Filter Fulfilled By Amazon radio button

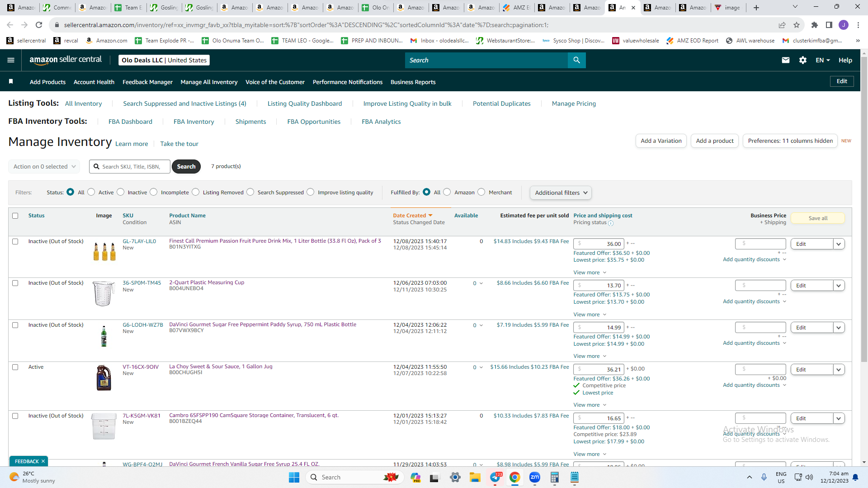447,192
